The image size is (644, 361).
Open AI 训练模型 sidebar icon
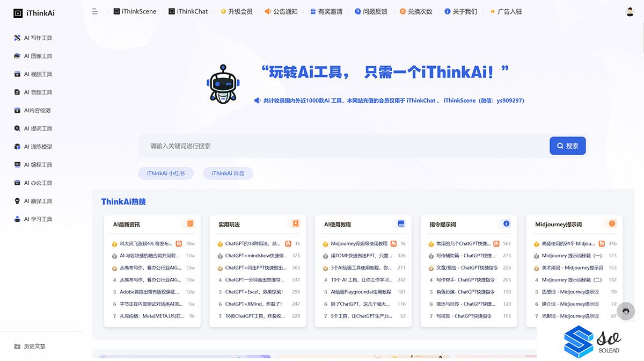(18, 147)
